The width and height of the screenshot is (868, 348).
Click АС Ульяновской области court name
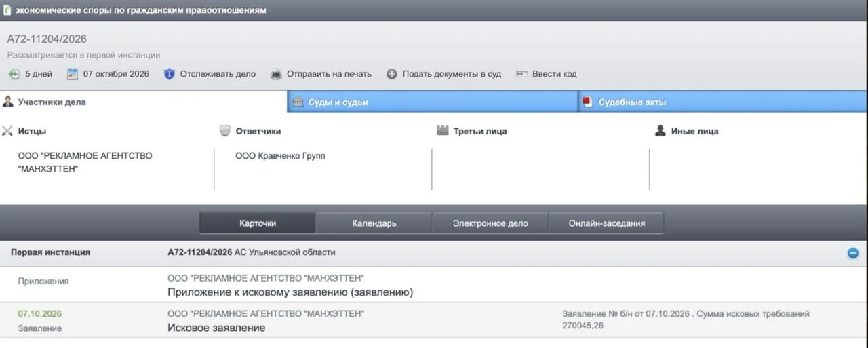[x=285, y=252]
